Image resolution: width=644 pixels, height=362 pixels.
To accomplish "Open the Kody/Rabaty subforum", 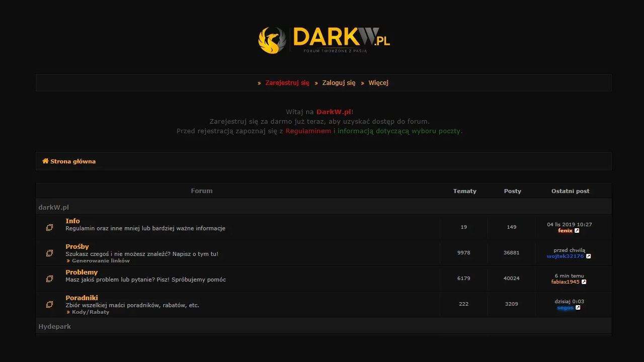I will (91, 312).
